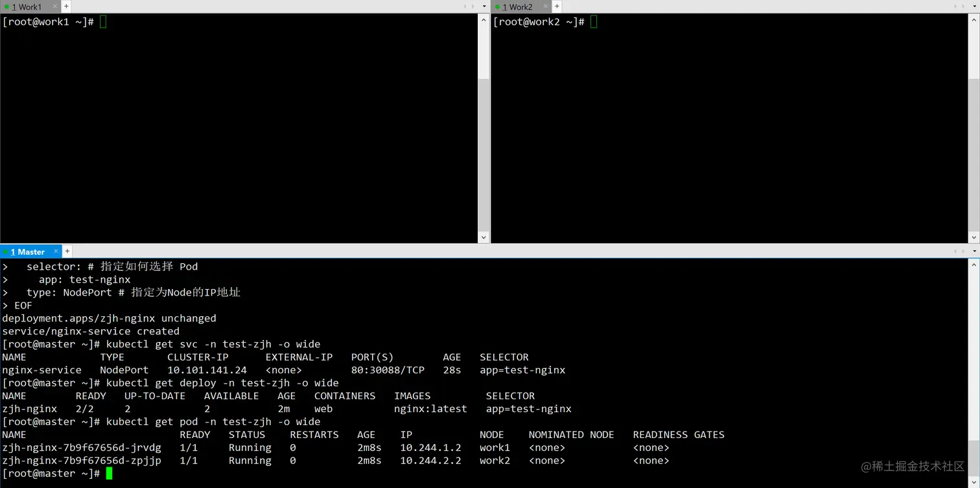The height and width of the screenshot is (488, 980).
Task: Click the Work2 terminal prompt line
Action: point(545,22)
